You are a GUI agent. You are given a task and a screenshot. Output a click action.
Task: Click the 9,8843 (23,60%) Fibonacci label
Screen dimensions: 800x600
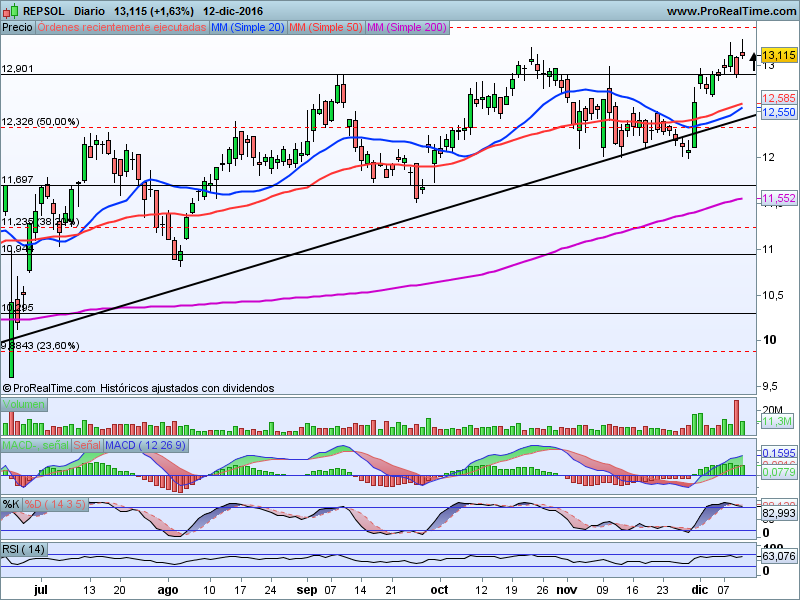click(x=41, y=346)
